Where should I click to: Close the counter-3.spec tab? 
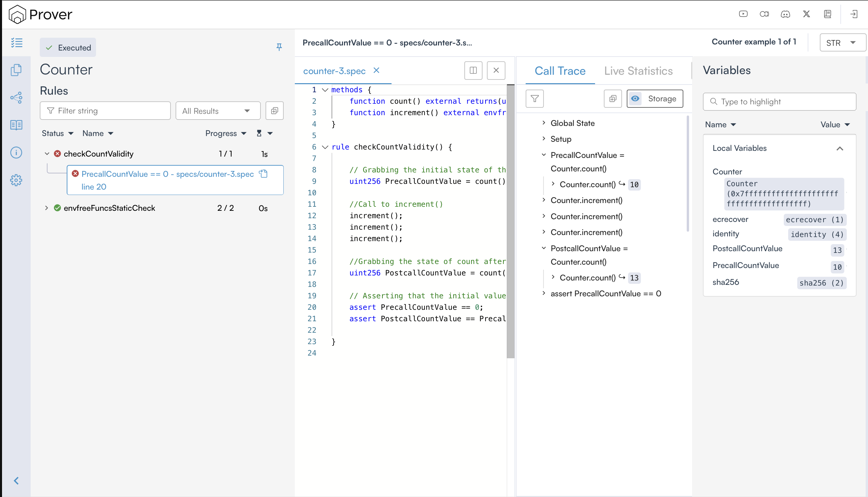coord(376,70)
